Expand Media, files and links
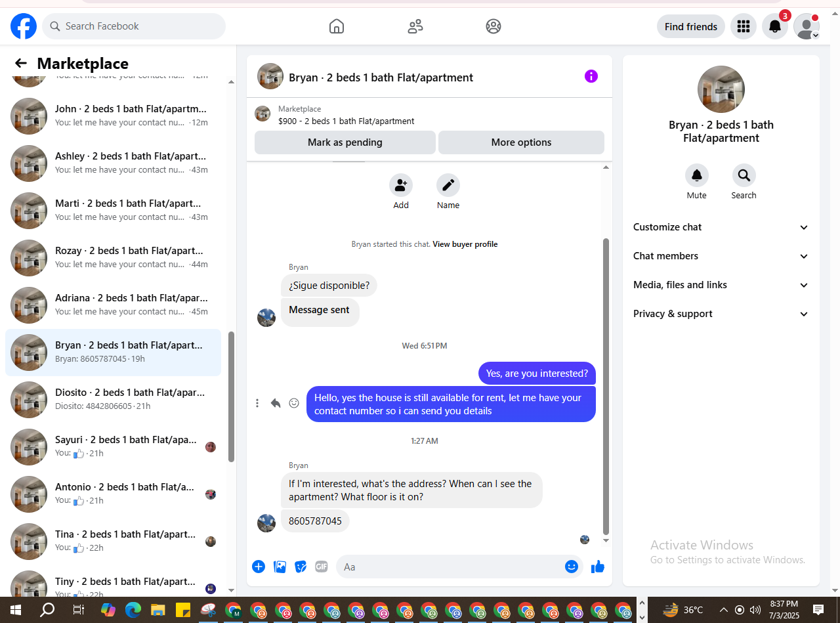 click(721, 285)
